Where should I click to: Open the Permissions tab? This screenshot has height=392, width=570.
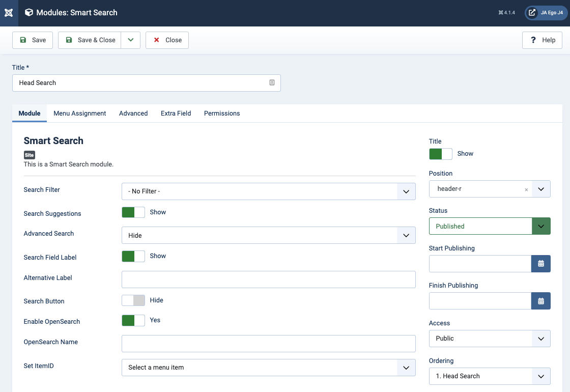click(222, 114)
